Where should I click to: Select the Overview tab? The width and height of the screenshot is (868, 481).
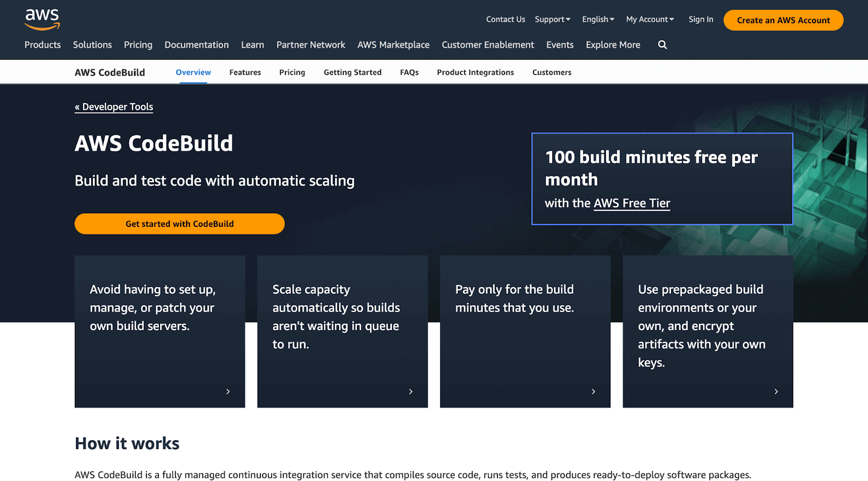(x=193, y=72)
